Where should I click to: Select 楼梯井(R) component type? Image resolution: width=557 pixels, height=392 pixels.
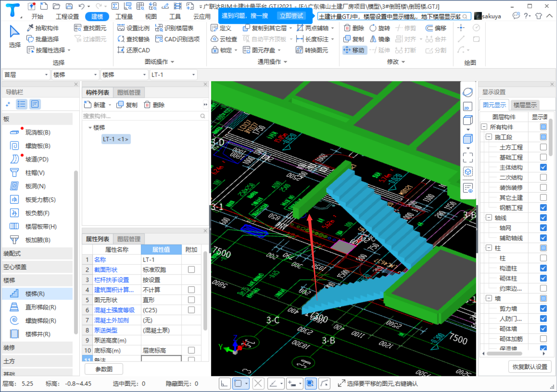[38, 334]
